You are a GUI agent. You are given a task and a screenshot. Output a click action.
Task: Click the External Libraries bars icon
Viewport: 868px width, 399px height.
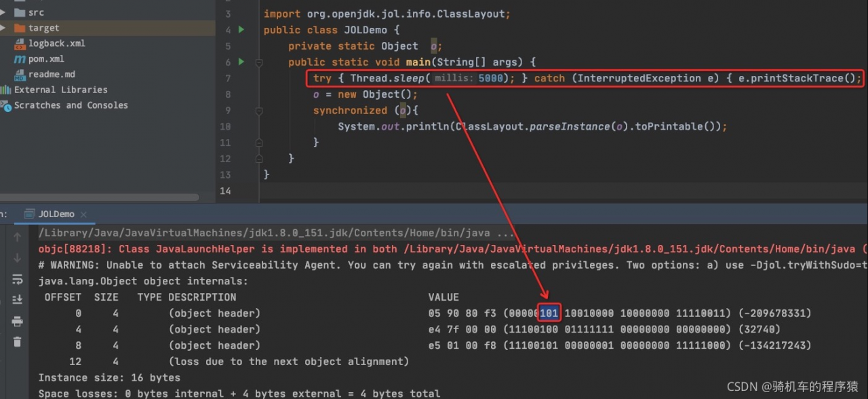pyautogui.click(x=5, y=90)
